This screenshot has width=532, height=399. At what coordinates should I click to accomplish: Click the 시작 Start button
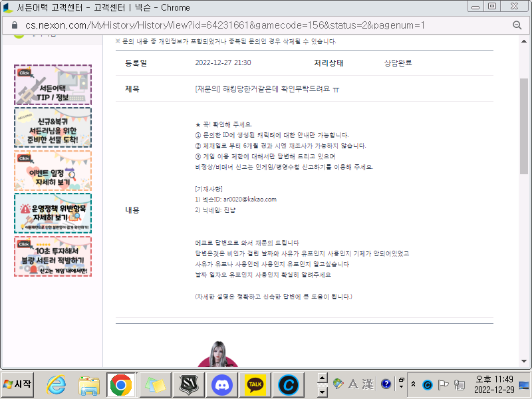(x=18, y=384)
